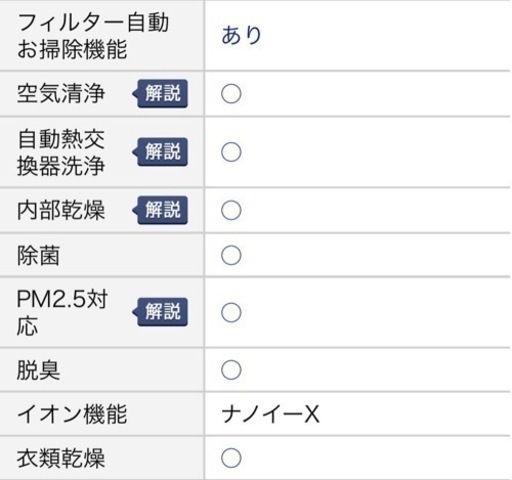Open the 解説 badge beside 自動熱交換器洗浄

(x=160, y=152)
